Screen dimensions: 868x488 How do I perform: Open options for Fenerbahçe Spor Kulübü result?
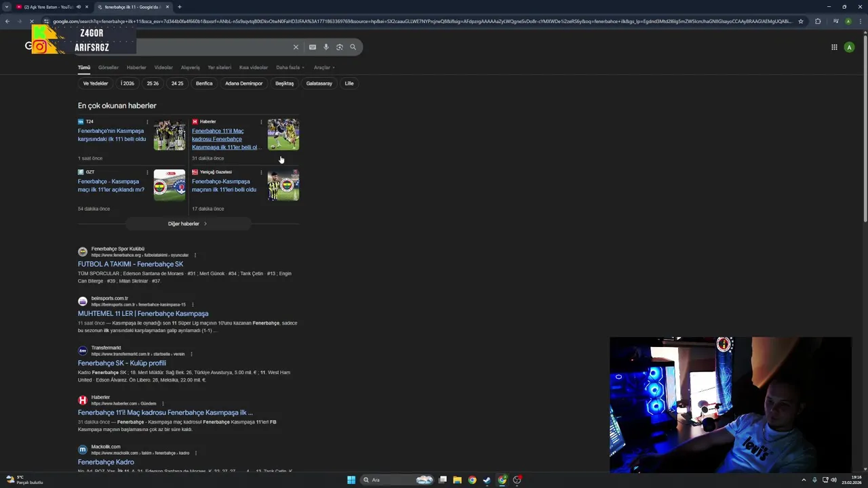tap(195, 255)
